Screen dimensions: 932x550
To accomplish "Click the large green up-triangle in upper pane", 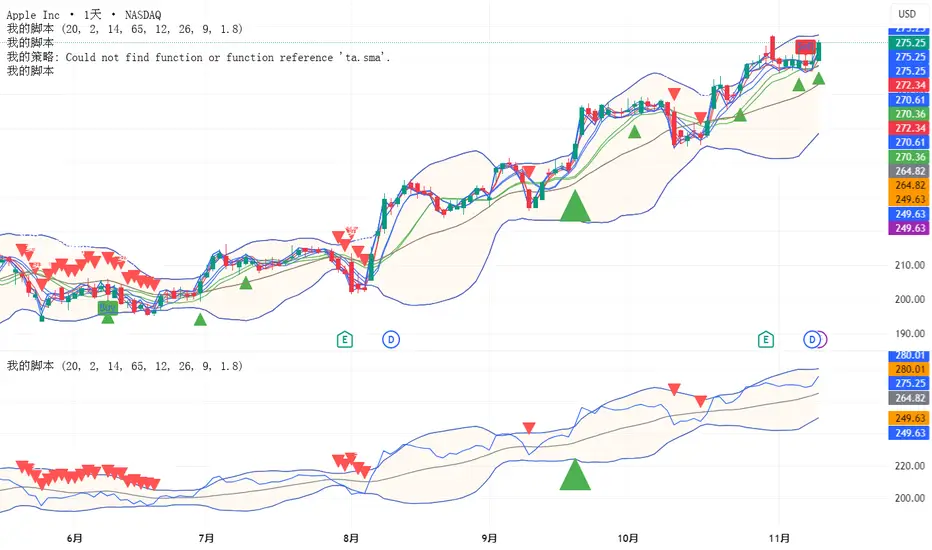I will tap(575, 206).
